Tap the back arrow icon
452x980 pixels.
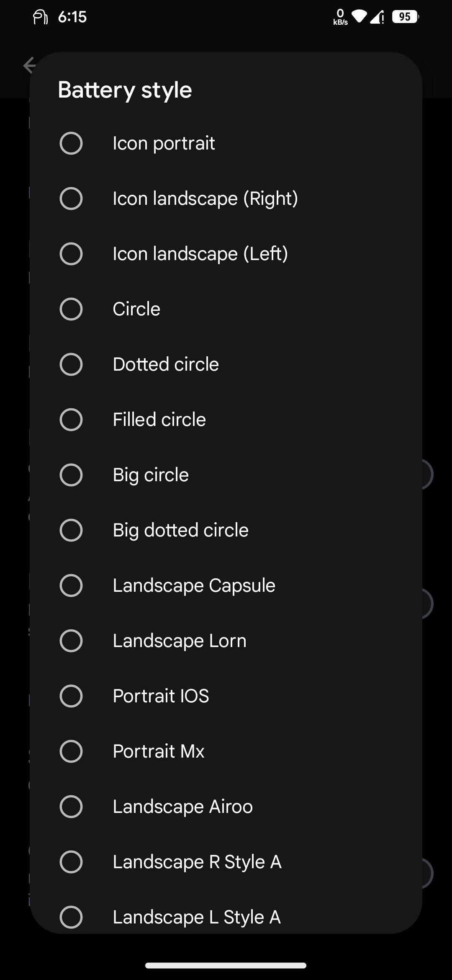(x=29, y=65)
